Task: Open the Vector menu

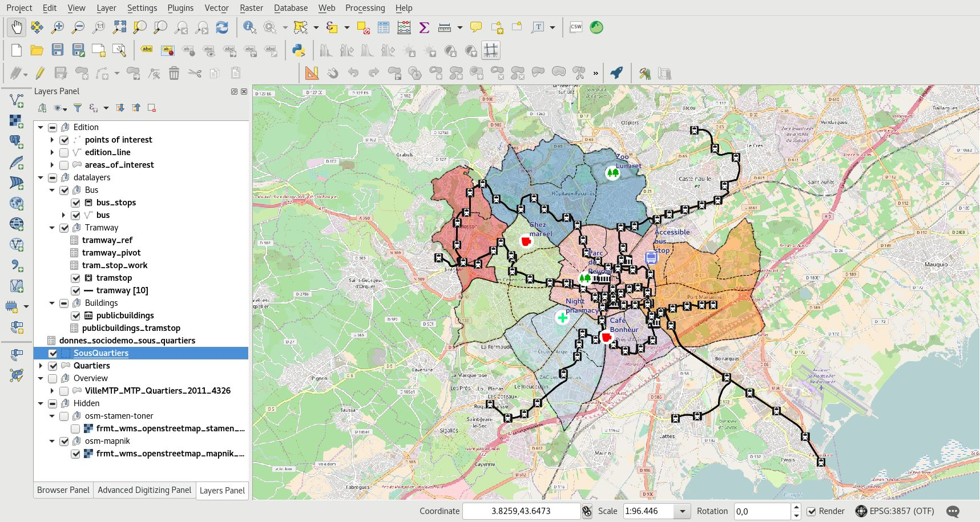Action: coord(216,8)
